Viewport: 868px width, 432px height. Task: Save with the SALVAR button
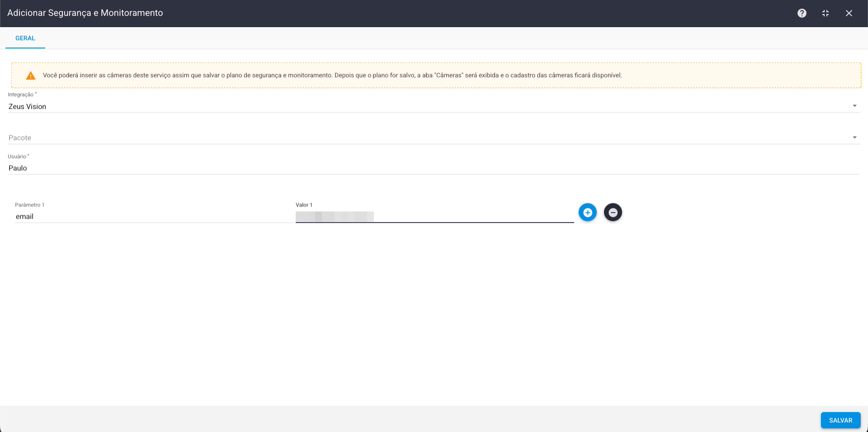840,420
